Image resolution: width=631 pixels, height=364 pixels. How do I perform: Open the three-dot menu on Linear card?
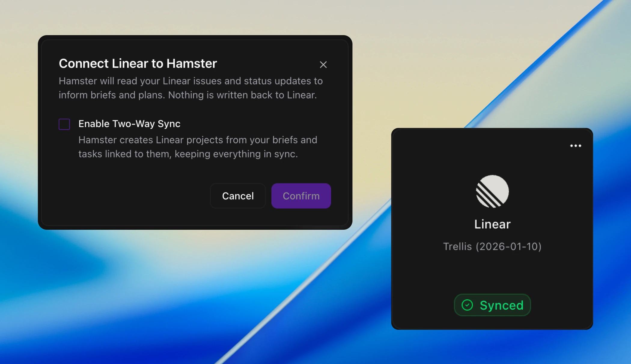[575, 146]
